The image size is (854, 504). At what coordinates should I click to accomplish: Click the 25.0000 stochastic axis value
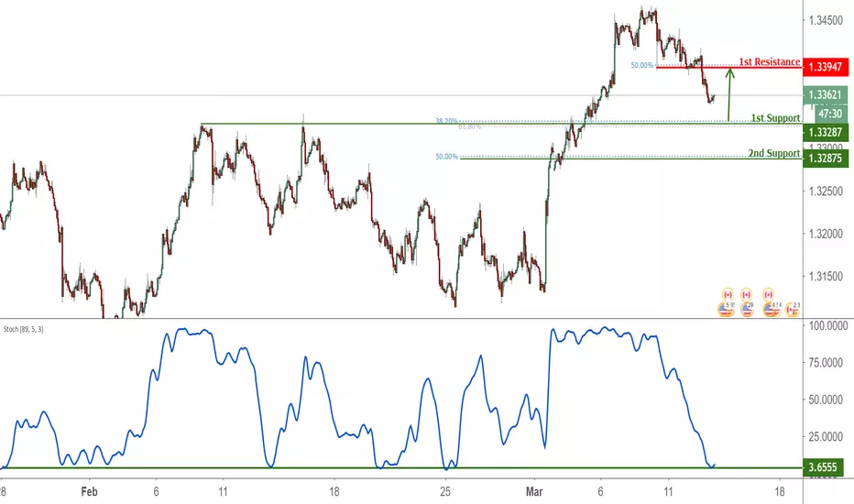point(827,436)
